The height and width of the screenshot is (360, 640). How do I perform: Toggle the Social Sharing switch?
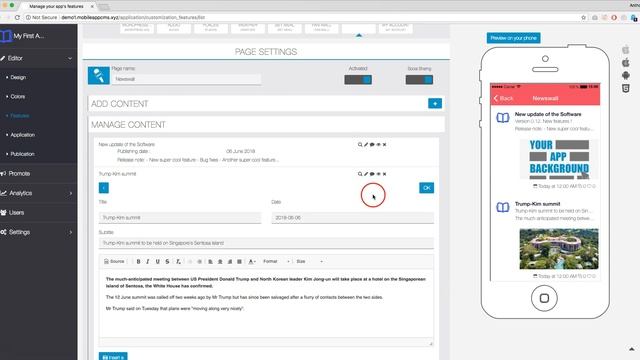click(419, 80)
